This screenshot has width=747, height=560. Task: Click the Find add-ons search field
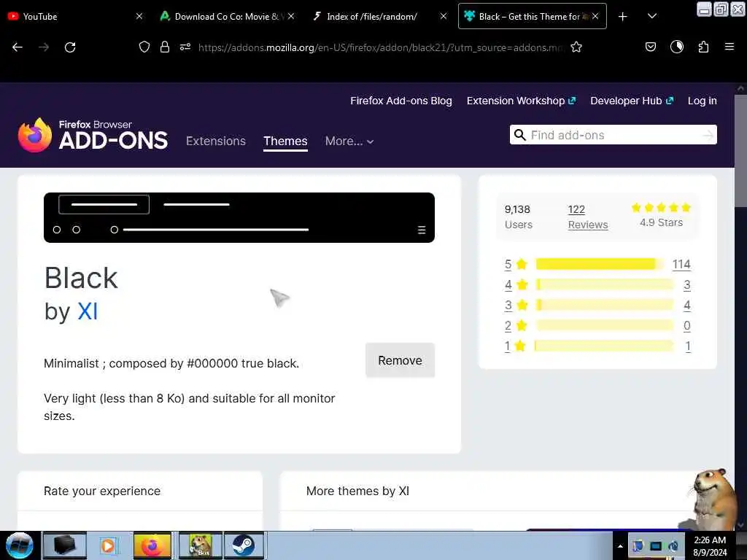[x=614, y=135]
